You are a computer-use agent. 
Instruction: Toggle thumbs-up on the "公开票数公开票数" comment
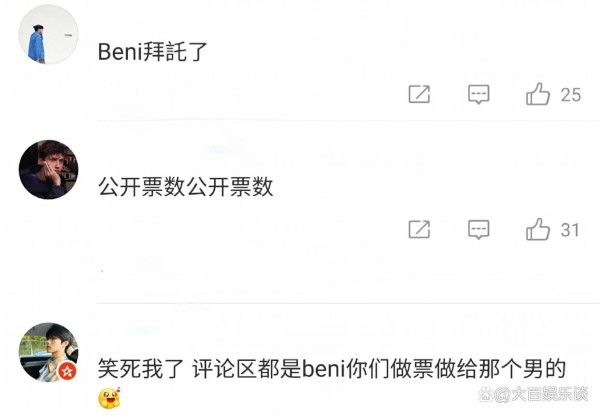tap(538, 229)
